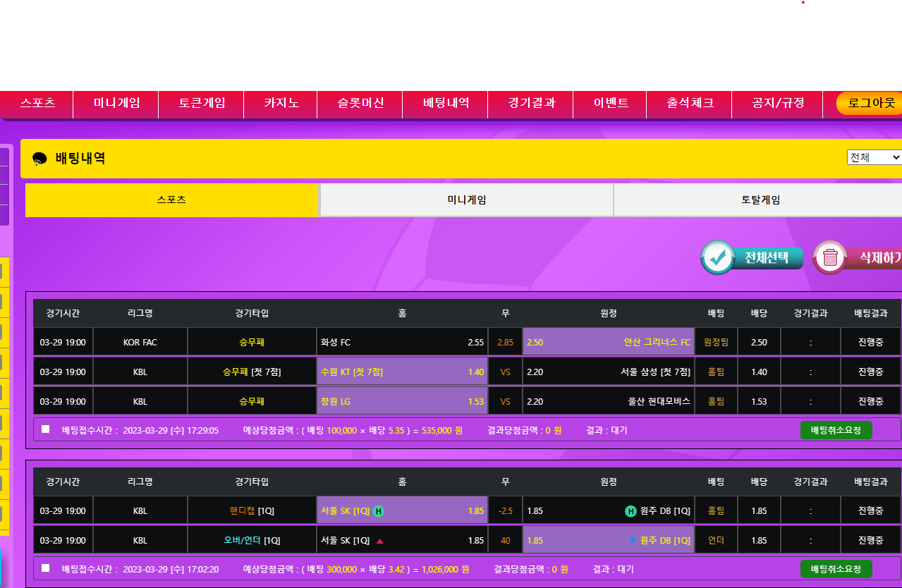Tick the checkbox for the 17:02:20 bet slip

tap(46, 568)
